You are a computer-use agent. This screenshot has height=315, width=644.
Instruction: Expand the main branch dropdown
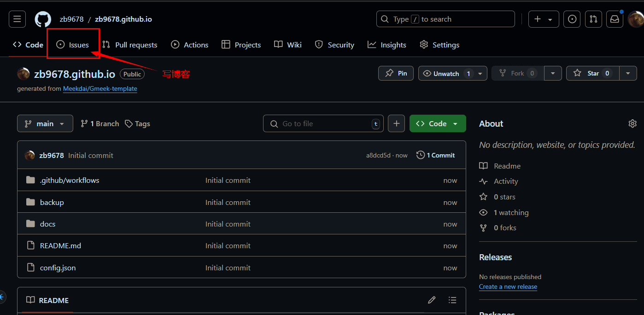pos(45,123)
